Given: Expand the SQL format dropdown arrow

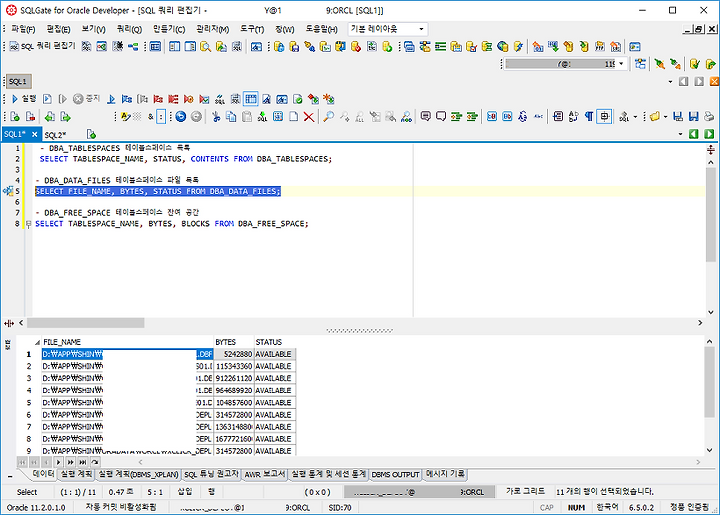Looking at the screenshot, I should (x=635, y=117).
